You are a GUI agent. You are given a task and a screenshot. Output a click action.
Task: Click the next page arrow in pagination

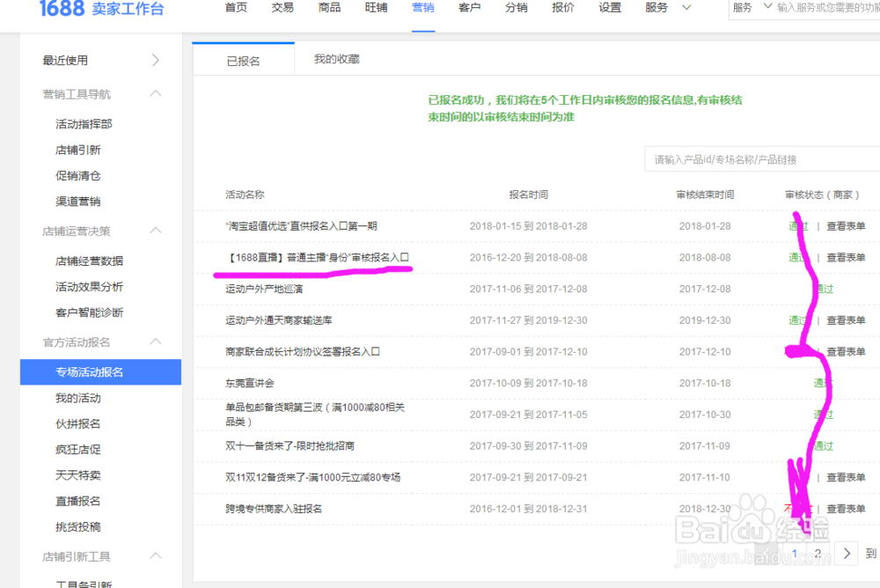[x=845, y=553]
